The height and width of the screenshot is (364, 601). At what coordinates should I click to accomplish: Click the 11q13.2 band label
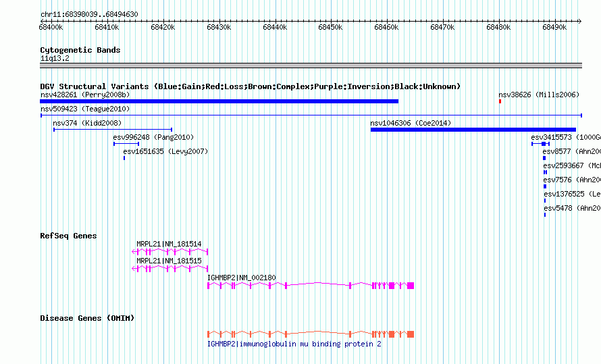(x=55, y=58)
